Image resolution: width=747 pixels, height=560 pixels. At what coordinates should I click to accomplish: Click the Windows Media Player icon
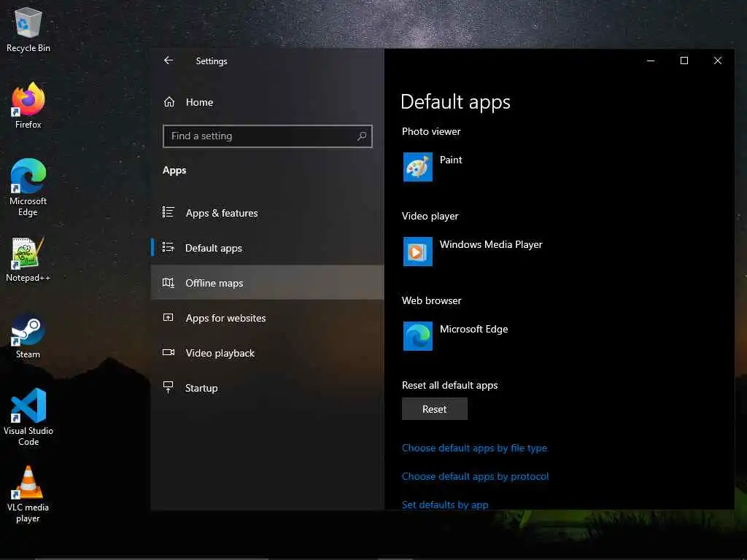pyautogui.click(x=418, y=252)
